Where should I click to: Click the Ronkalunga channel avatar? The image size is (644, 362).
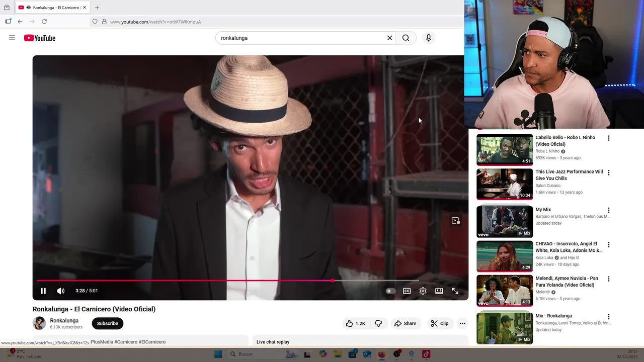point(39,323)
